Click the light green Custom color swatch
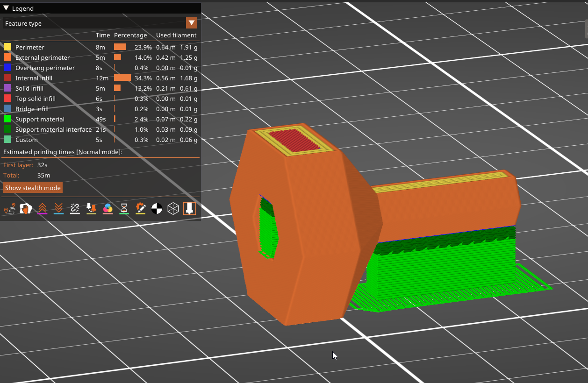The image size is (588, 383). [7, 140]
